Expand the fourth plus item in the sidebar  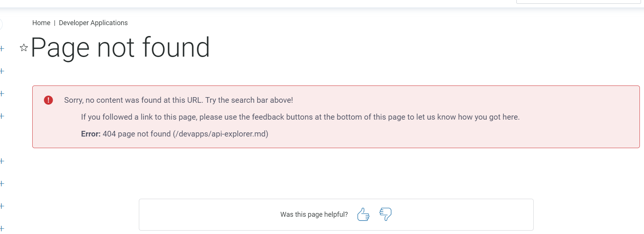(2, 116)
